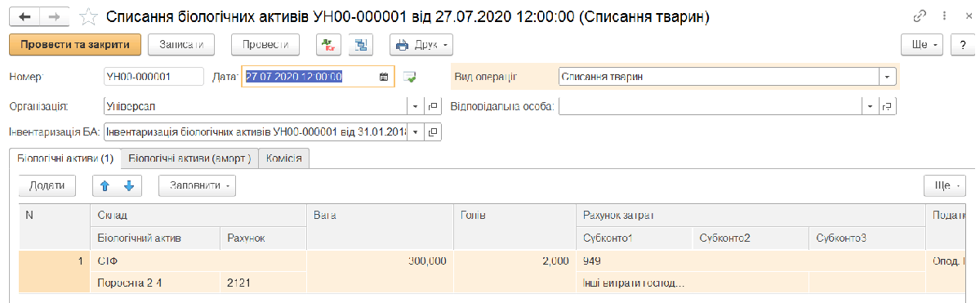Switch to Біологічні активи (1) tab

tap(65, 159)
